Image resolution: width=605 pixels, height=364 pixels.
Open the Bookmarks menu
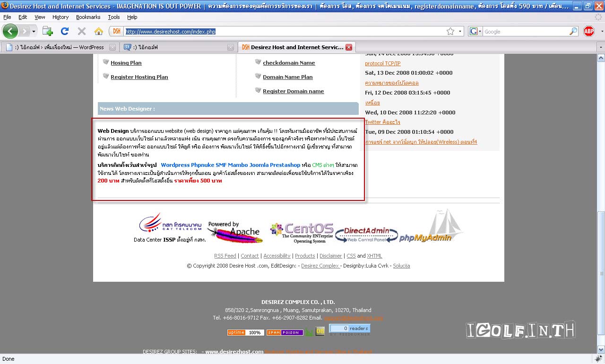[88, 17]
